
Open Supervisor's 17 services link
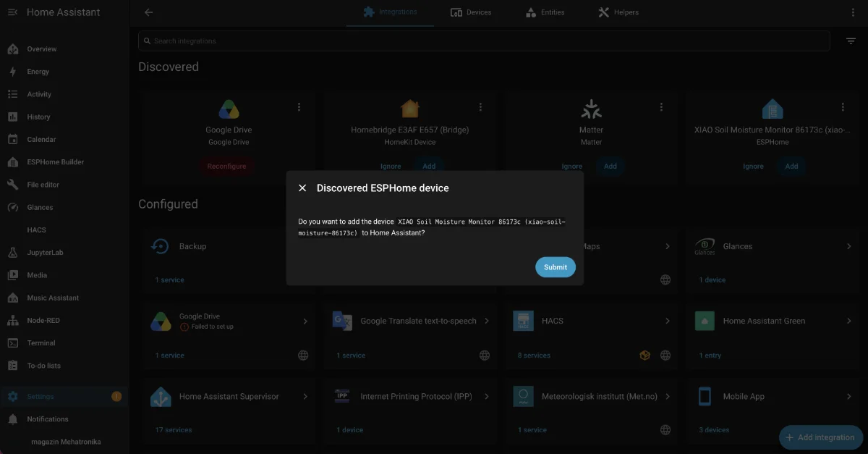pos(174,430)
